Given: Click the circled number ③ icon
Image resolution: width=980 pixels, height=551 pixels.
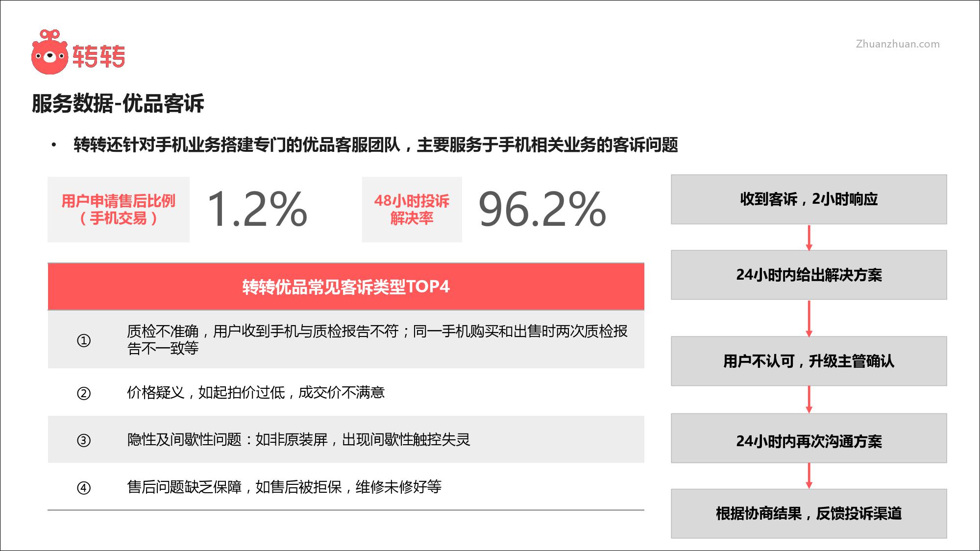Looking at the screenshot, I should (84, 440).
